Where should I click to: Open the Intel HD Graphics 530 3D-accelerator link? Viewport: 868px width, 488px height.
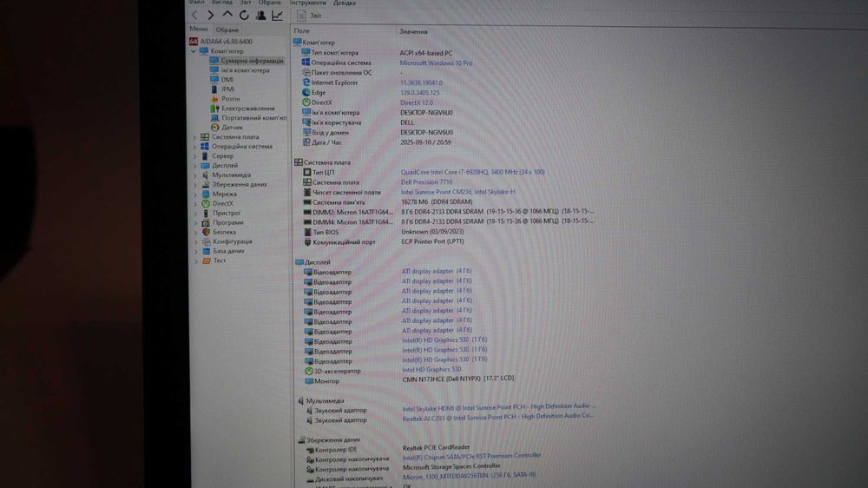pos(431,369)
